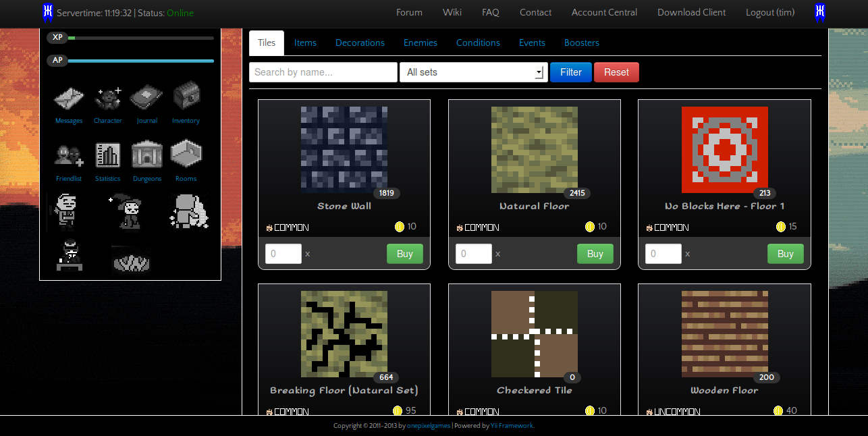Click the gold coin next to Natural Floor price

(x=589, y=227)
